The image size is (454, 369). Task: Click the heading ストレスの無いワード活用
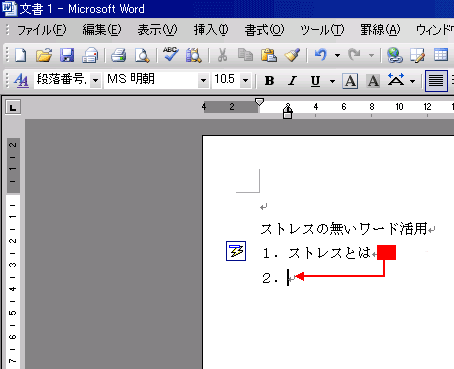pos(344,229)
